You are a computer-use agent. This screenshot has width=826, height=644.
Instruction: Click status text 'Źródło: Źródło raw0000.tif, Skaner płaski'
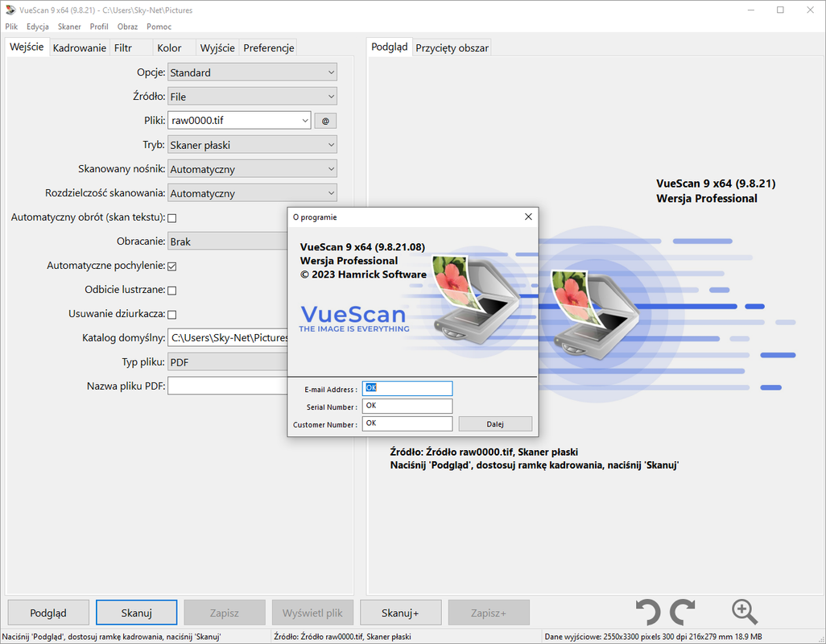(342, 637)
